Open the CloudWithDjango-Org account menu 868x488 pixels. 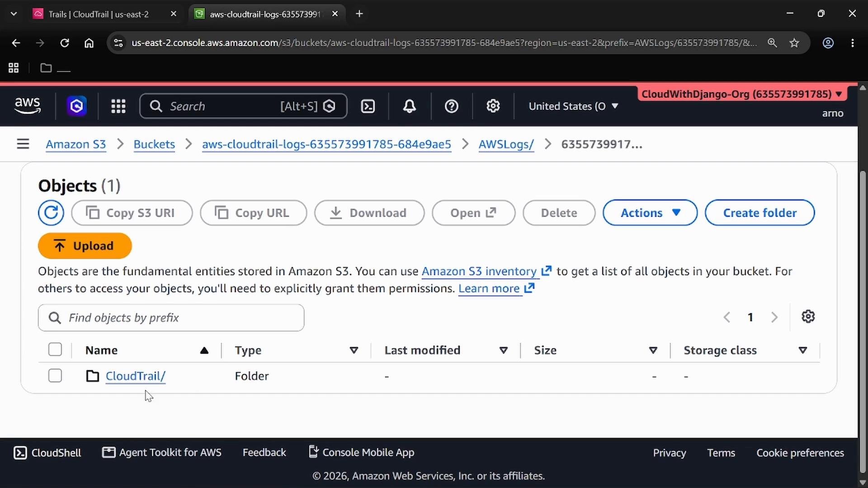pos(742,94)
